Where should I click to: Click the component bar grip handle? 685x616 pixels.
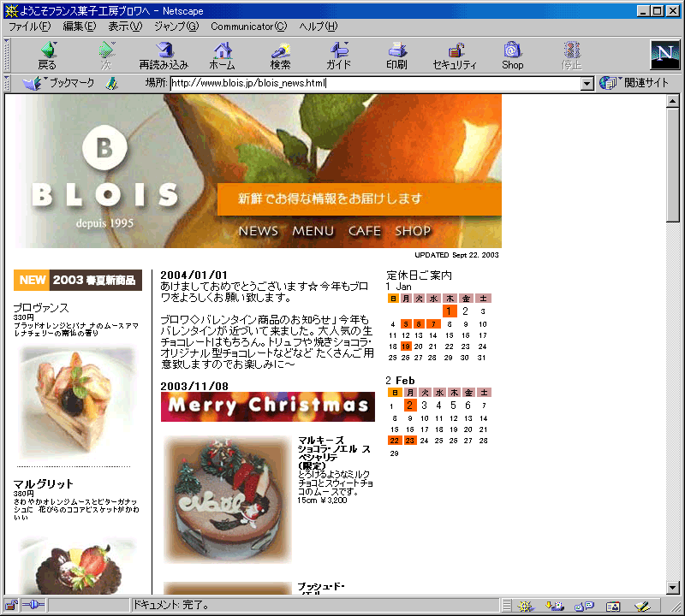(x=506, y=606)
